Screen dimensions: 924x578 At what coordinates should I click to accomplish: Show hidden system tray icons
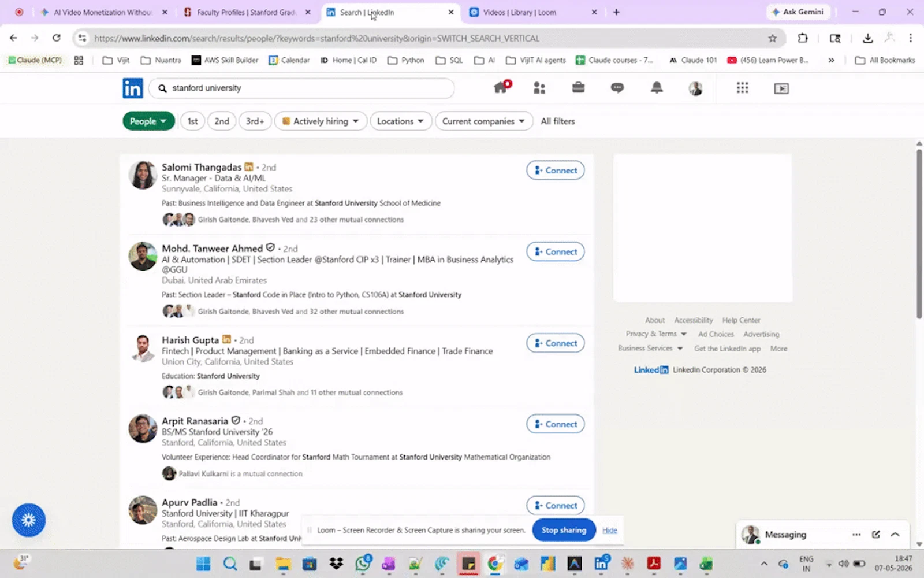click(764, 564)
